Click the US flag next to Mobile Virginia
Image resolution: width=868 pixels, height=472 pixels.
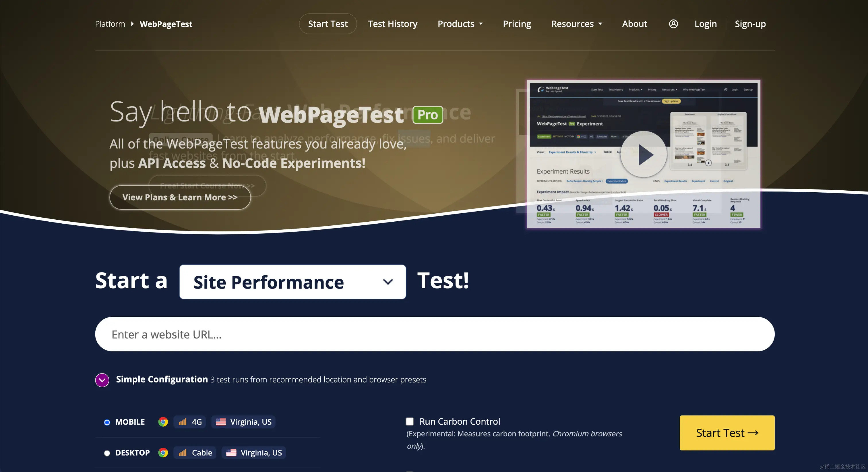point(221,422)
